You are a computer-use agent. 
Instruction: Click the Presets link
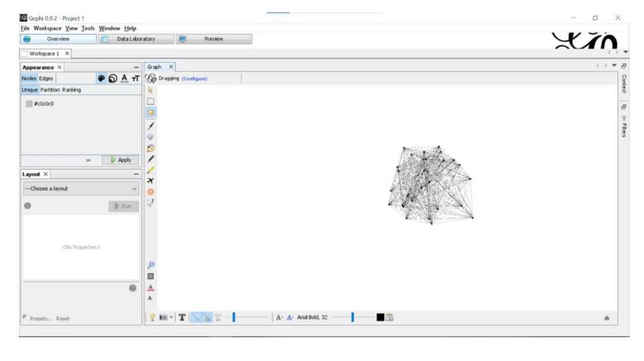click(x=41, y=319)
